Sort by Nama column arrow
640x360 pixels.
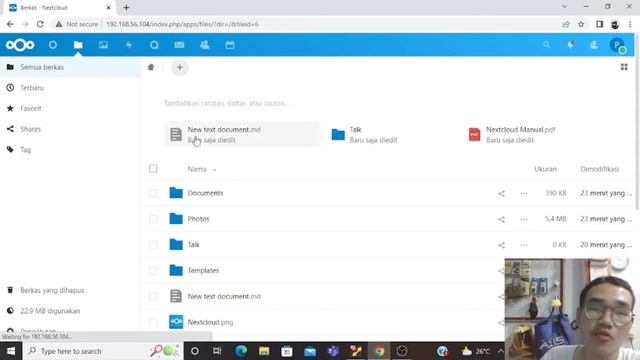(214, 170)
